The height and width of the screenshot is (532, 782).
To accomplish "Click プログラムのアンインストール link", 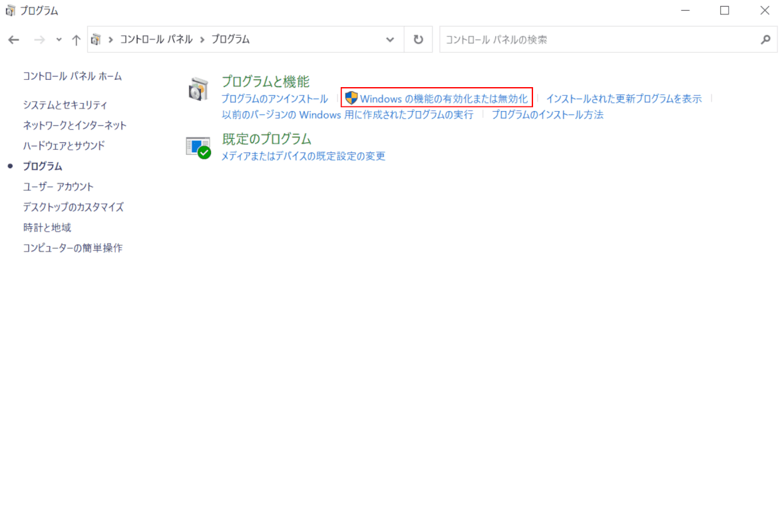I will (x=274, y=99).
